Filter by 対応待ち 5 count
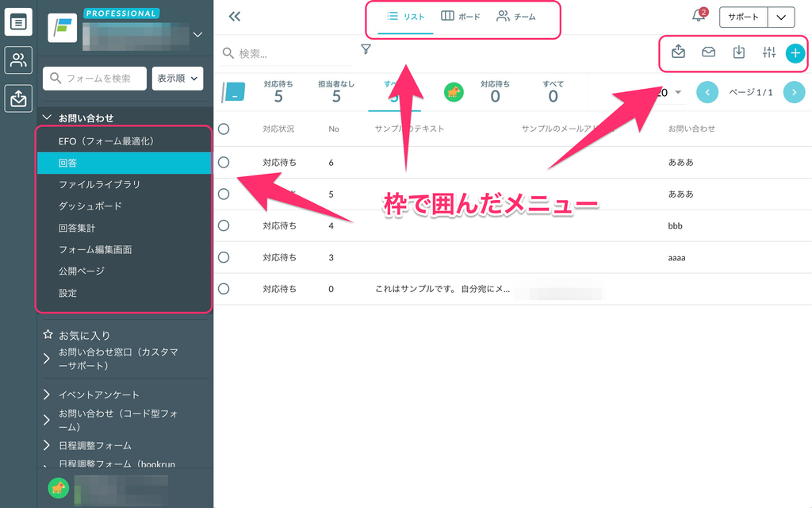Viewport: 812px width, 508px height. [x=278, y=92]
